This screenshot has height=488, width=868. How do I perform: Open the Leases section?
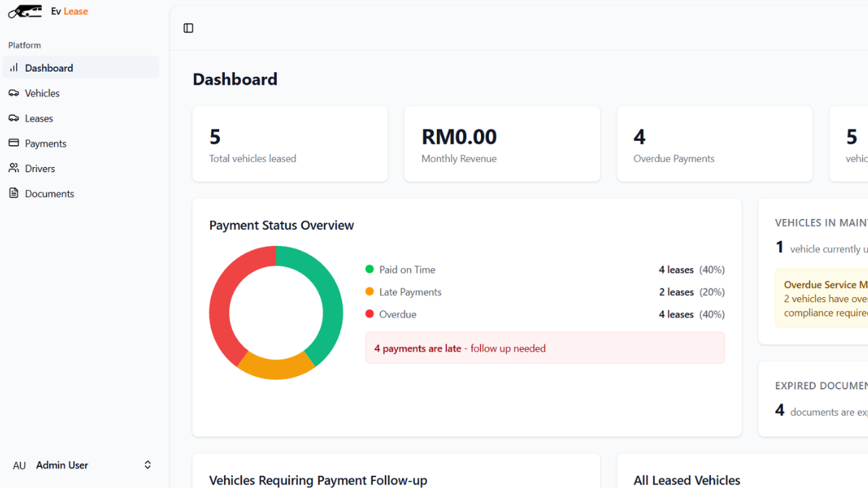81,119
